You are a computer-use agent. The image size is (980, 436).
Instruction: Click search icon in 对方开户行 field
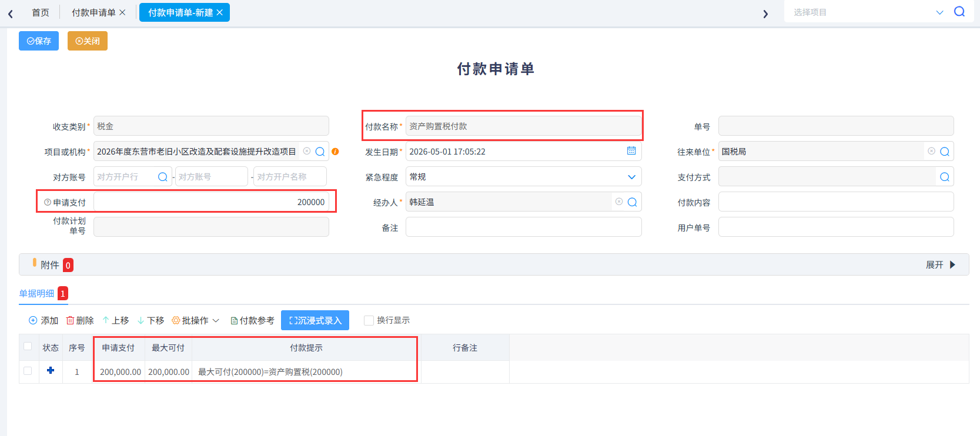(163, 177)
